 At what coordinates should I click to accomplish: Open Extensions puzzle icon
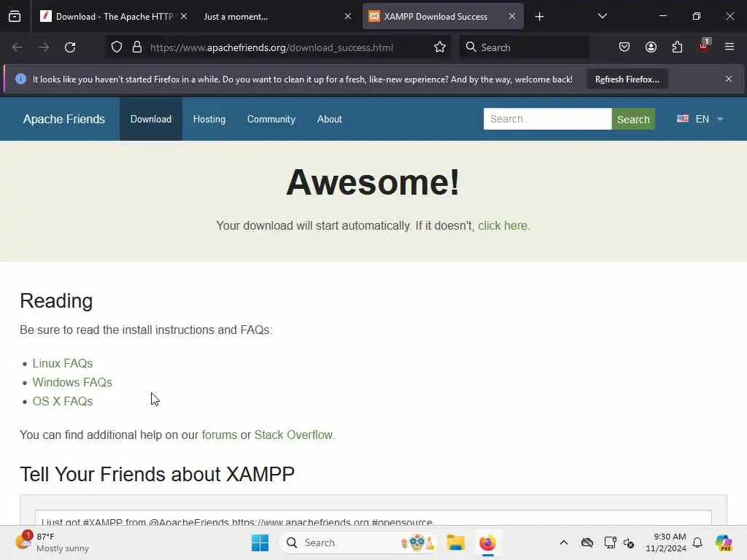pos(677,47)
